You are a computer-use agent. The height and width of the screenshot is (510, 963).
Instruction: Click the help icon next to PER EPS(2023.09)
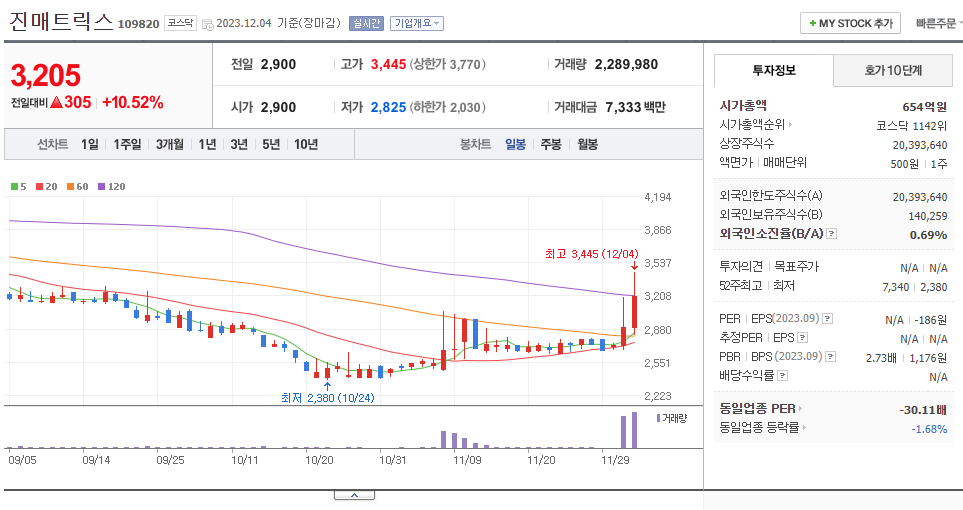(x=828, y=318)
